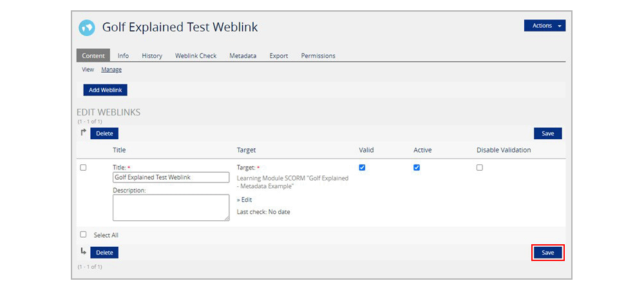This screenshot has height=290, width=644.
Task: Open the Permissions tab
Action: 318,55
